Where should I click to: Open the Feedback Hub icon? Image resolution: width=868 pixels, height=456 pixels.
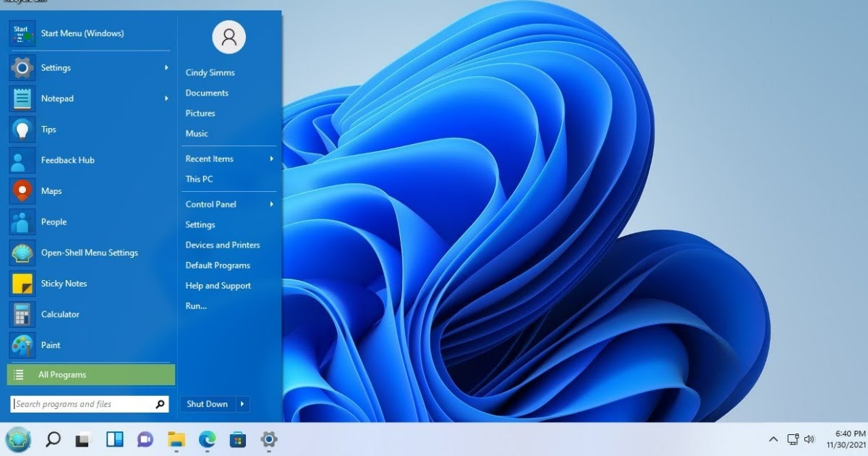22,160
